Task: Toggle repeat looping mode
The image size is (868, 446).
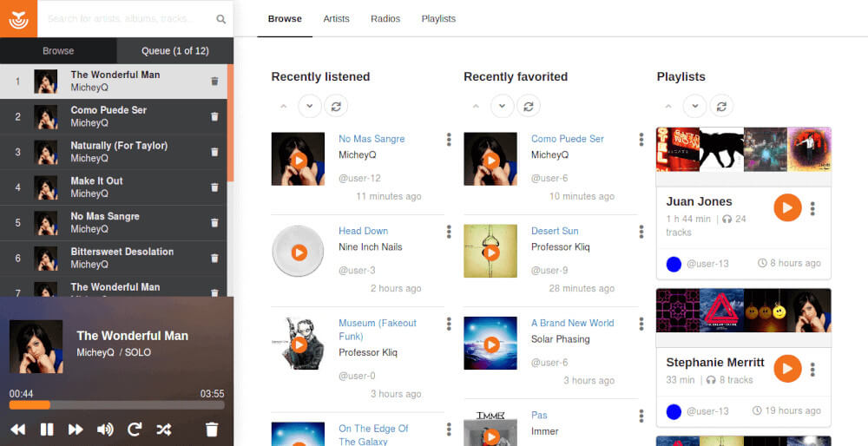Action: (135, 430)
